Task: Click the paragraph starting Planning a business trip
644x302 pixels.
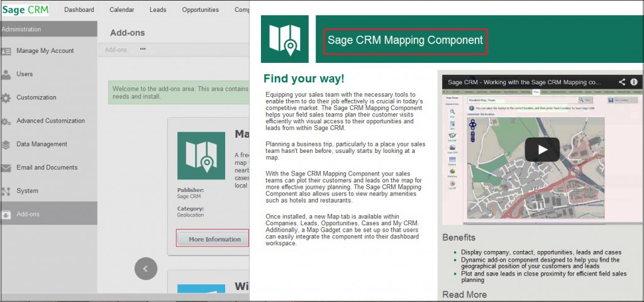Action: (345, 151)
